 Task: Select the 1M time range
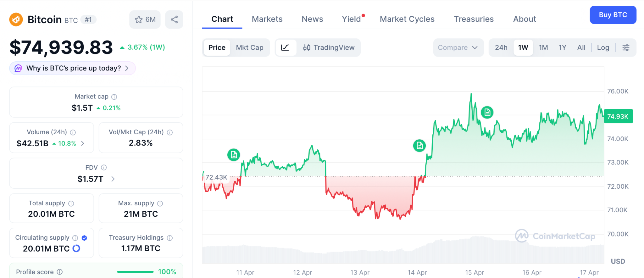click(543, 47)
